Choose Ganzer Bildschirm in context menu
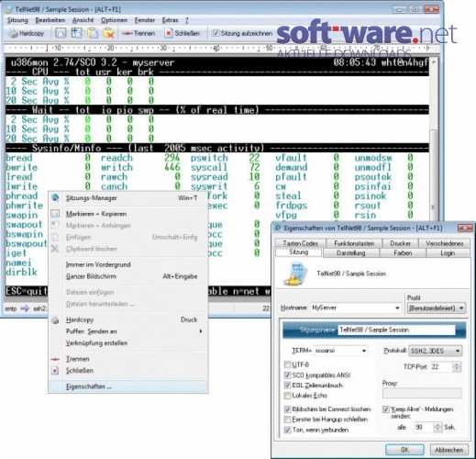The height and width of the screenshot is (459, 476). [x=128, y=276]
